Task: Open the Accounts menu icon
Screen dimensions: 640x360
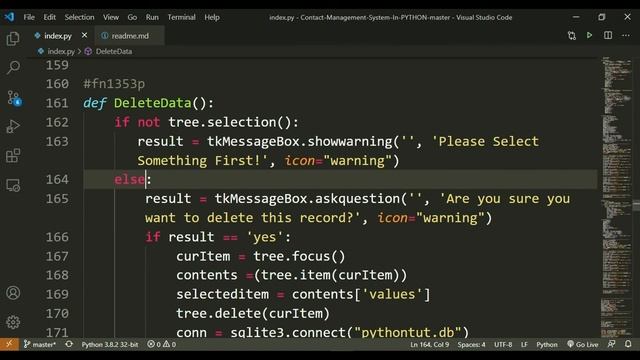Action: (13, 293)
